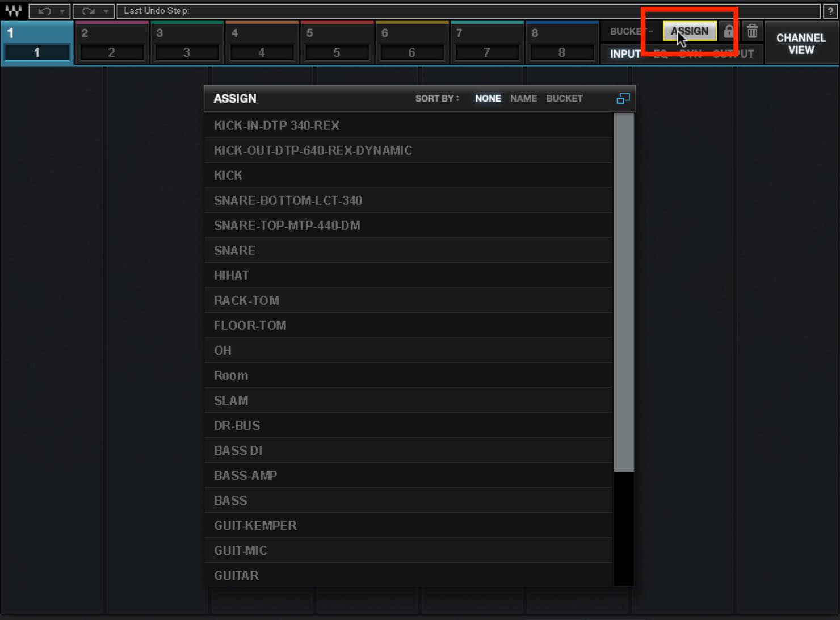Open the help question mark button

(830, 11)
